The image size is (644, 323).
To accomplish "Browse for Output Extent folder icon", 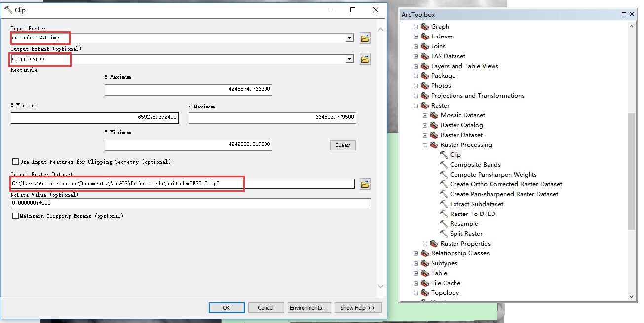I will tap(365, 59).
